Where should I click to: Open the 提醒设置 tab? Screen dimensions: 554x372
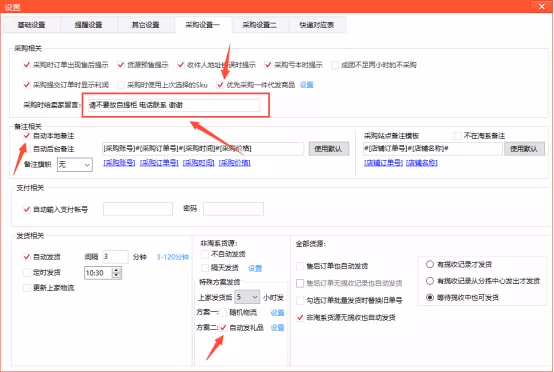[89, 25]
